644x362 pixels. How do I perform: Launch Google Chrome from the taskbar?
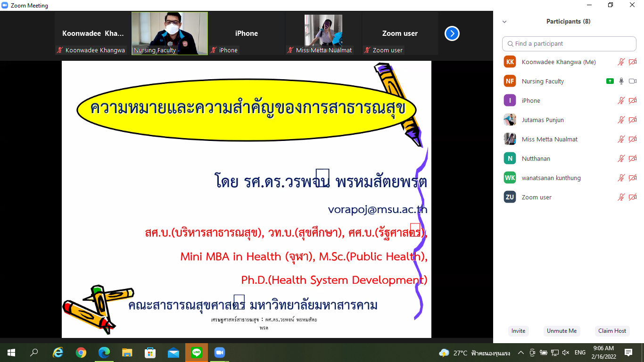(x=81, y=353)
